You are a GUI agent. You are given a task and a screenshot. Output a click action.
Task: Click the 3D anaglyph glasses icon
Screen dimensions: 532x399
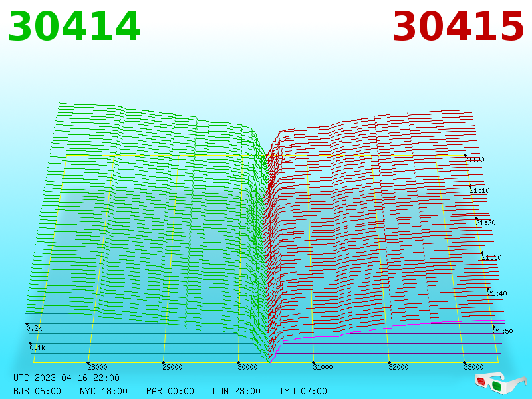[x=500, y=383]
